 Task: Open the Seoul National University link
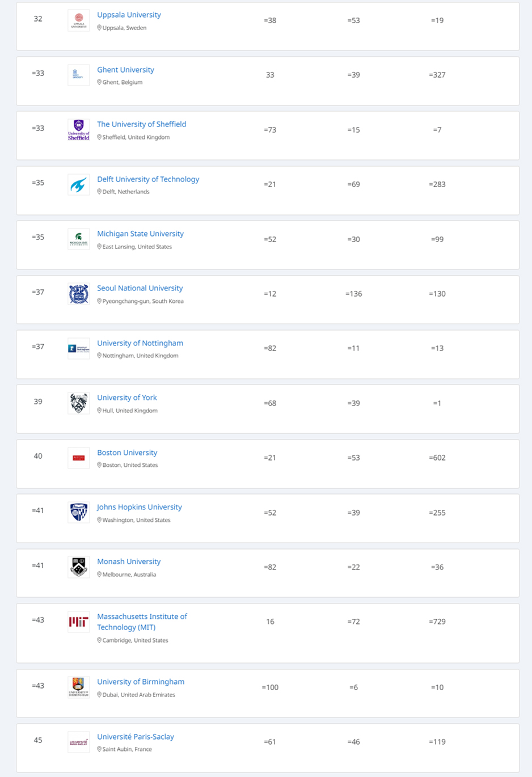[140, 288]
